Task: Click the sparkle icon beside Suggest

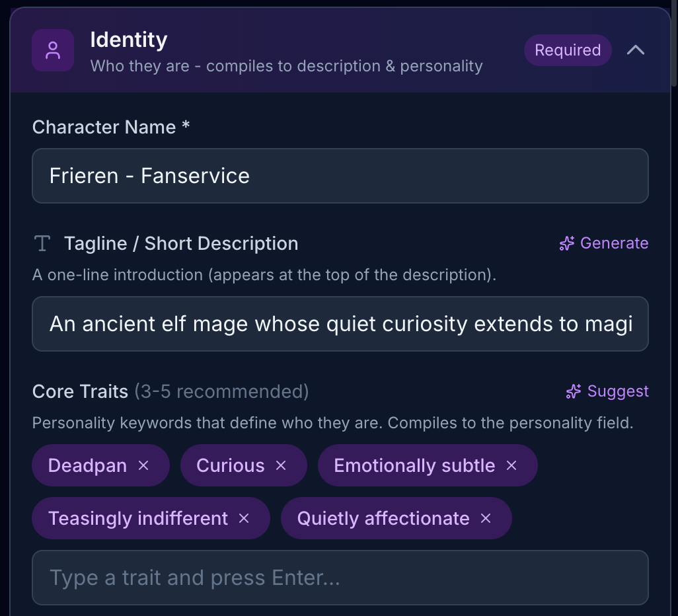Action: [x=574, y=392]
